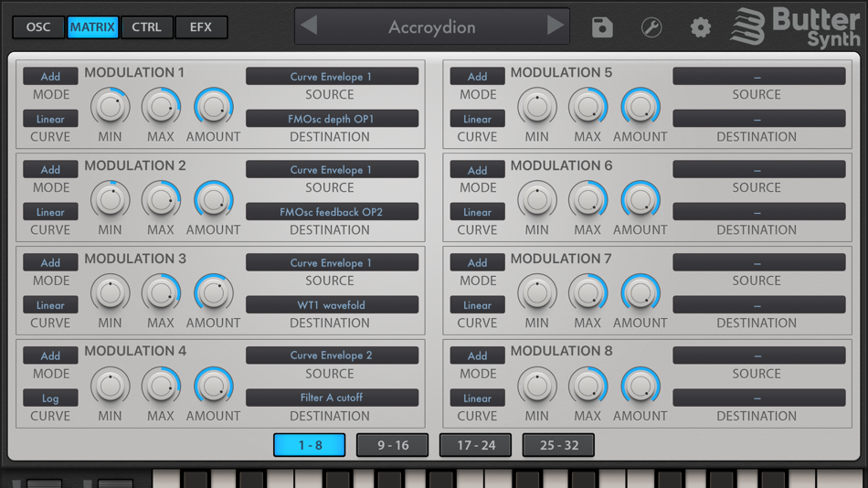Open Modulation 6 empty destination selector

759,212
